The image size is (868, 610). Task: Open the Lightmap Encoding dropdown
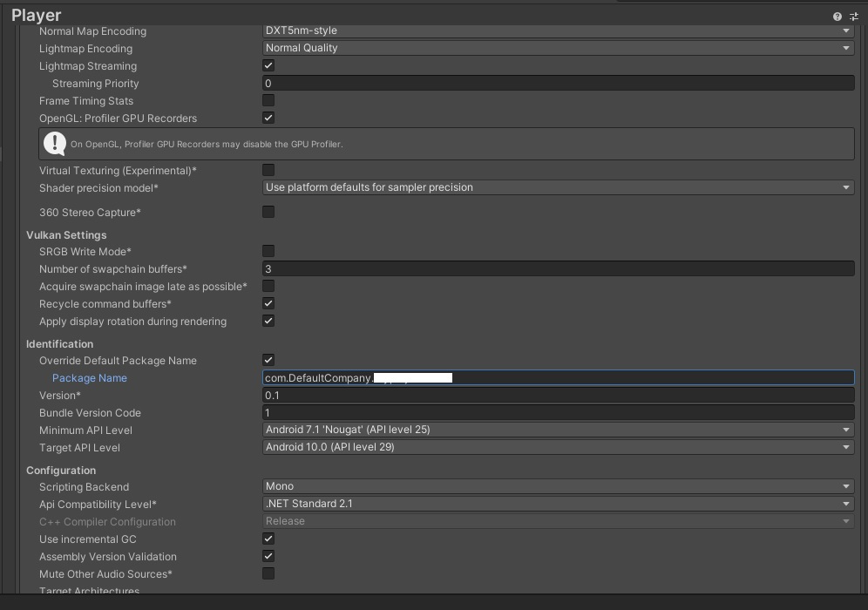click(558, 48)
